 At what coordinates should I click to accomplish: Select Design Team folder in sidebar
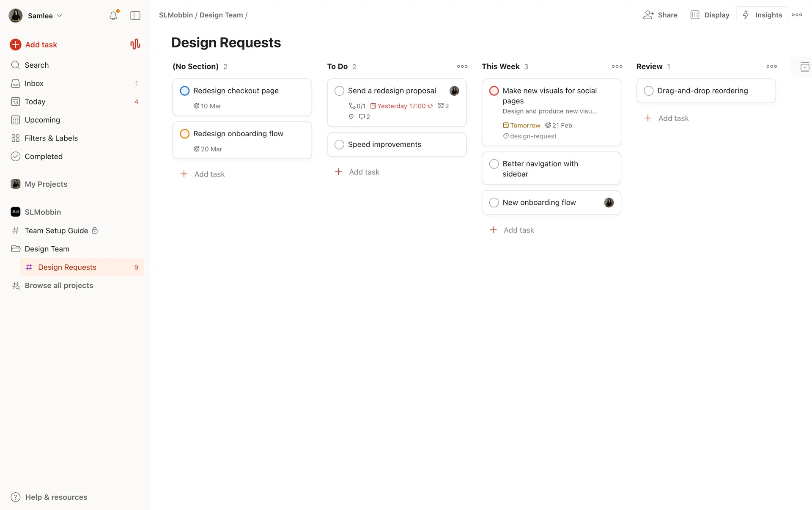[47, 249]
